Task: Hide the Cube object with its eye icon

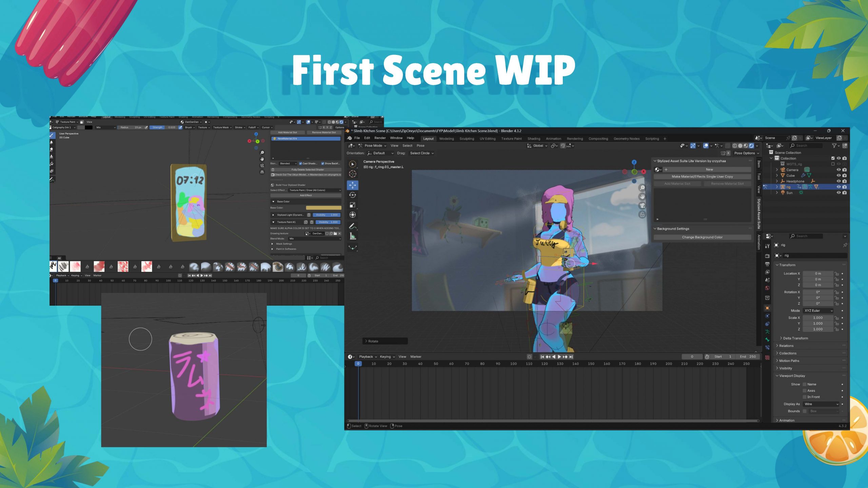Action: 839,176
